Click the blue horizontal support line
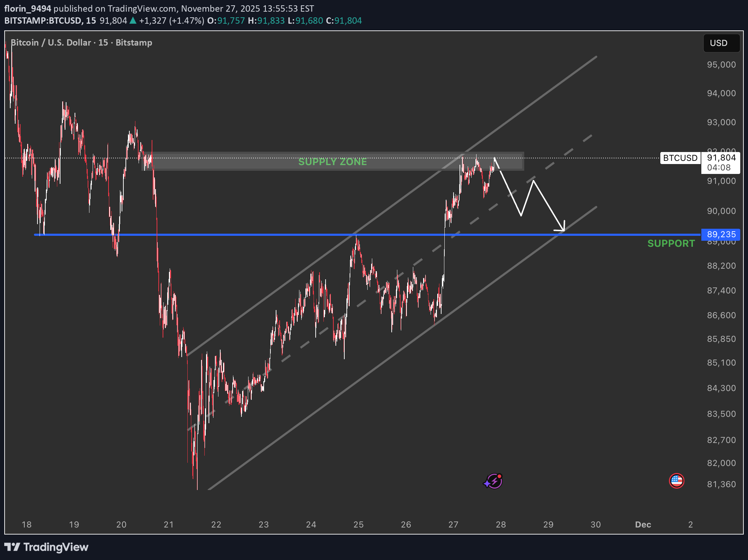This screenshot has width=748, height=560. coord(247,234)
